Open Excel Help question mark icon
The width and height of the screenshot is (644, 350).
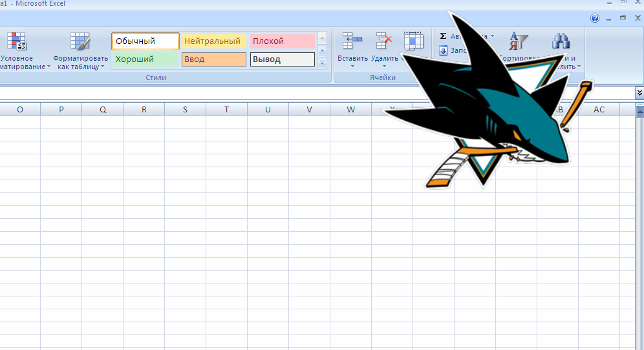click(595, 18)
